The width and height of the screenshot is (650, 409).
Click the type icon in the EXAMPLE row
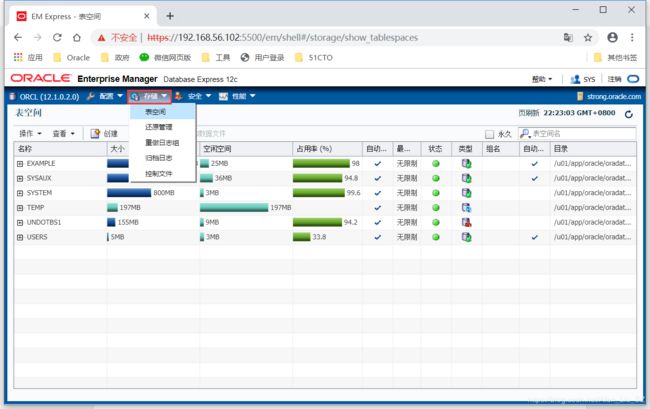(x=466, y=163)
